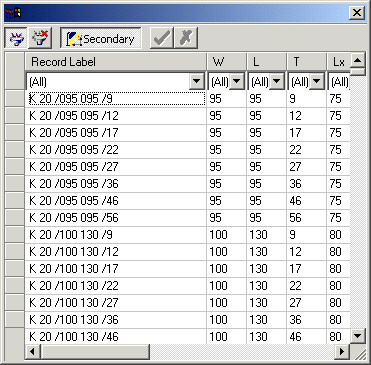The height and width of the screenshot is (365, 371).
Task: Click the Lx column header
Action: tap(339, 62)
